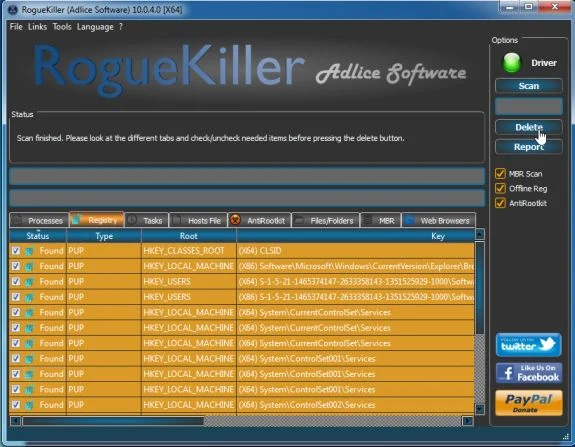
Task: Switch to the Hosts File tab
Action: coord(198,220)
